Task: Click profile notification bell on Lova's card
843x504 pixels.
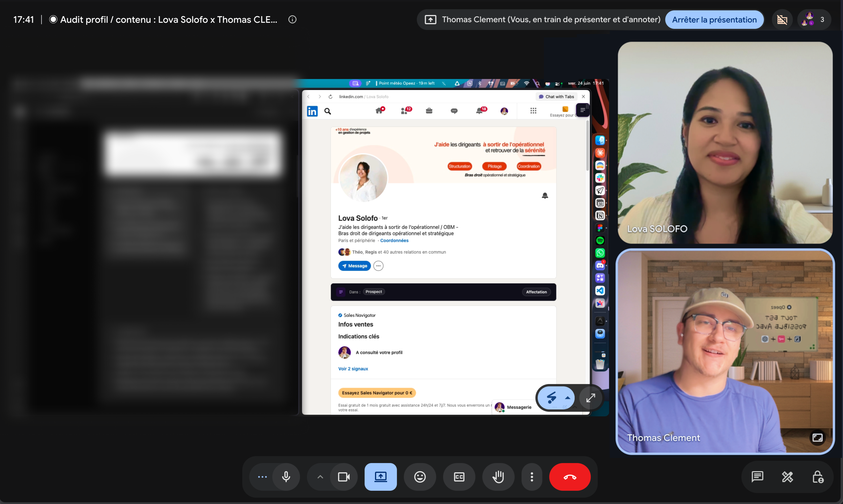Action: click(x=545, y=195)
